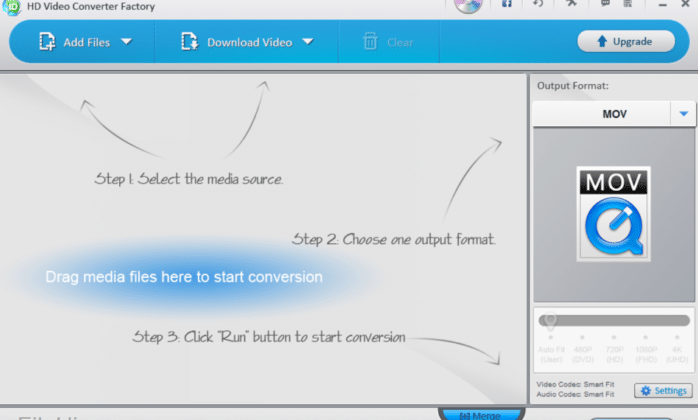Click the 'Video Codec: Smart Fit' text
Image resolution: width=698 pixels, height=420 pixels.
(575, 384)
